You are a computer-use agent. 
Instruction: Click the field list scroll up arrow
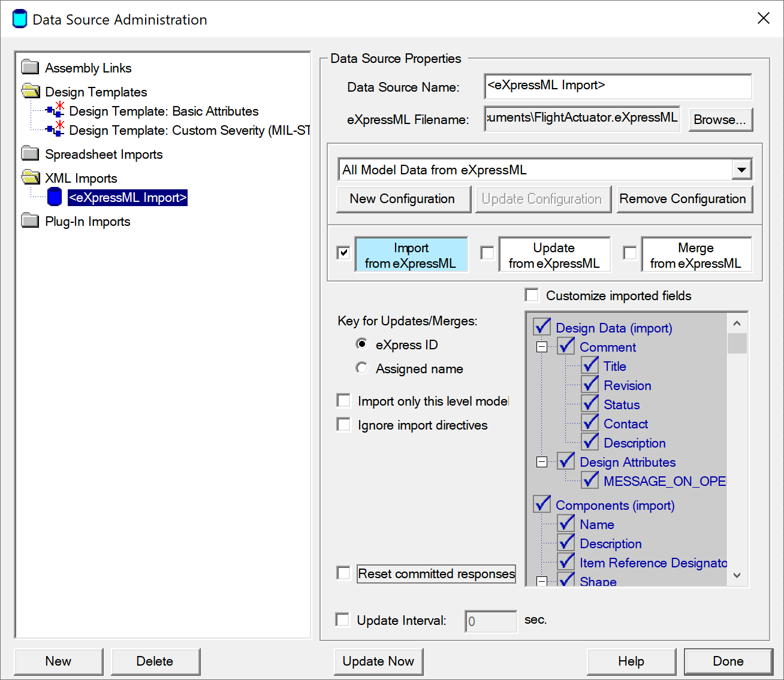click(737, 324)
